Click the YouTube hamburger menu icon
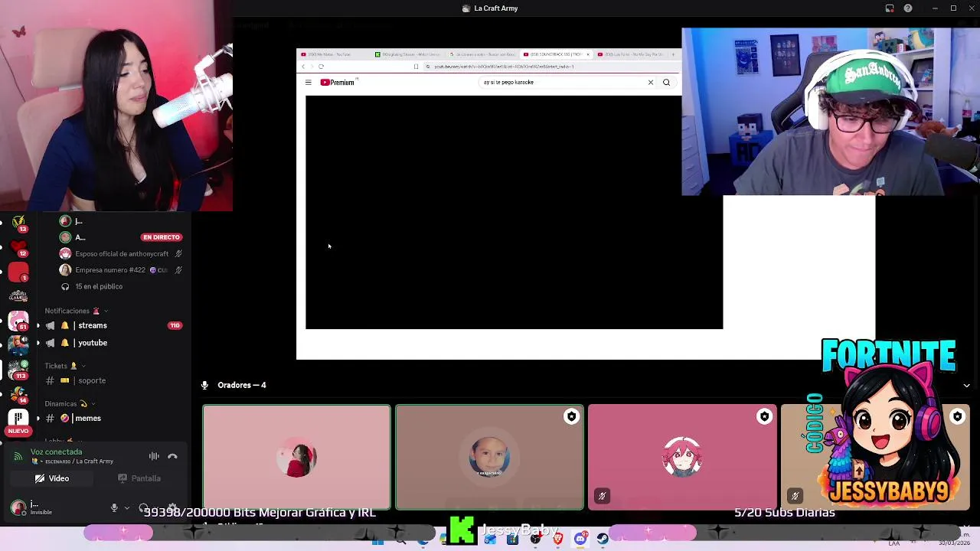980x551 pixels. pyautogui.click(x=309, y=82)
